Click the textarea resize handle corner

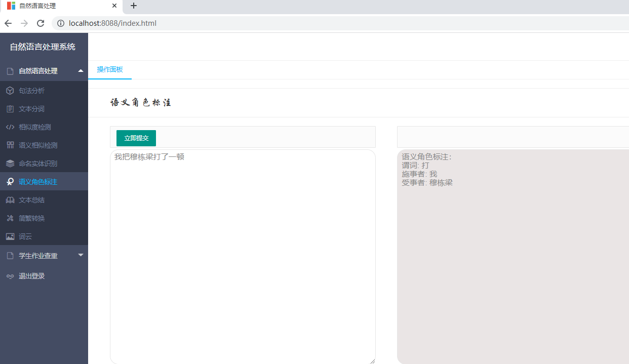coord(372,360)
